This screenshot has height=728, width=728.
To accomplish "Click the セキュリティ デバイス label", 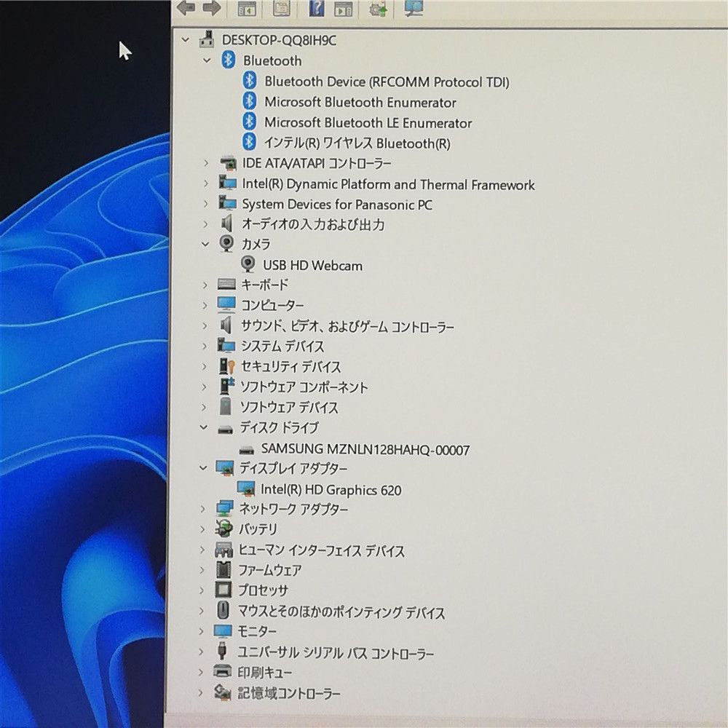I will coord(291,367).
